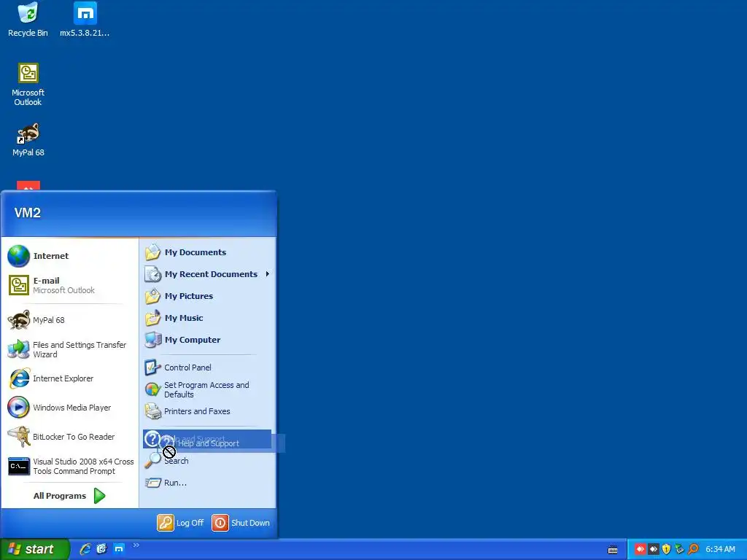Click the orange magnifier tray icon
747x560 pixels.
[x=693, y=550]
